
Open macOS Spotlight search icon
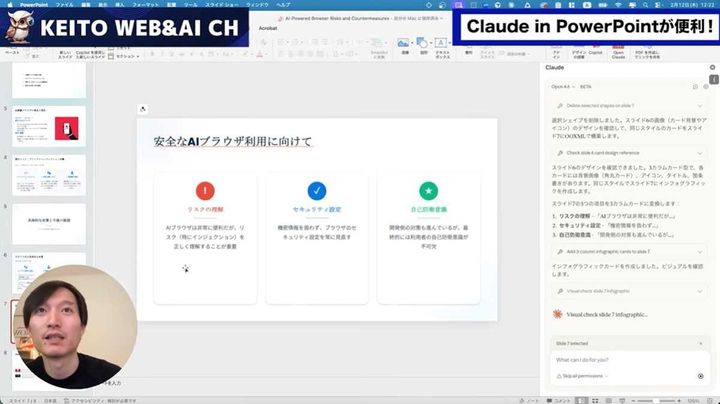[x=645, y=5]
